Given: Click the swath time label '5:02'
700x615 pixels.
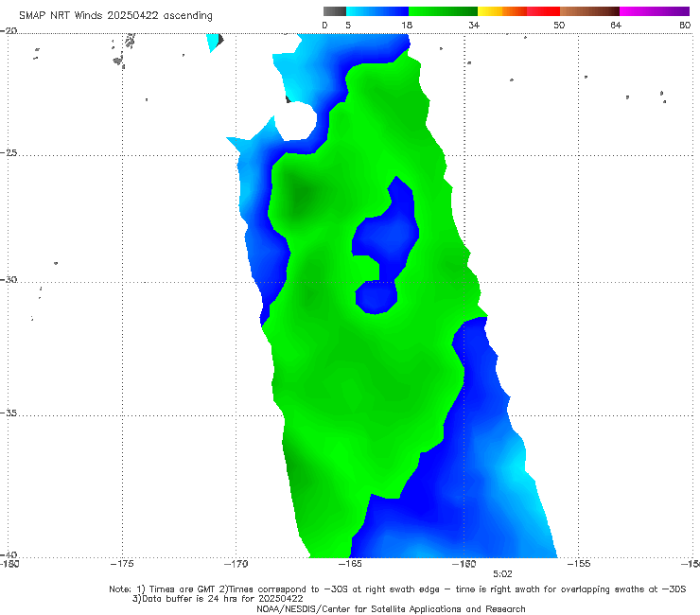Looking at the screenshot, I should pyautogui.click(x=502, y=574).
